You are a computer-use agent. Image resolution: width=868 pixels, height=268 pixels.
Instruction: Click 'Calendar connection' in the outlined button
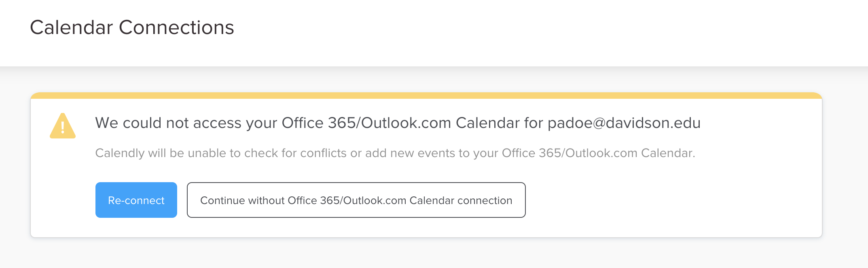(461, 200)
